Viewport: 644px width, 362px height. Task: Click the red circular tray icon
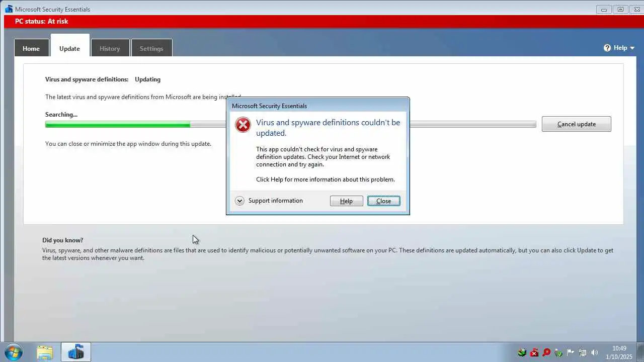[546, 352]
